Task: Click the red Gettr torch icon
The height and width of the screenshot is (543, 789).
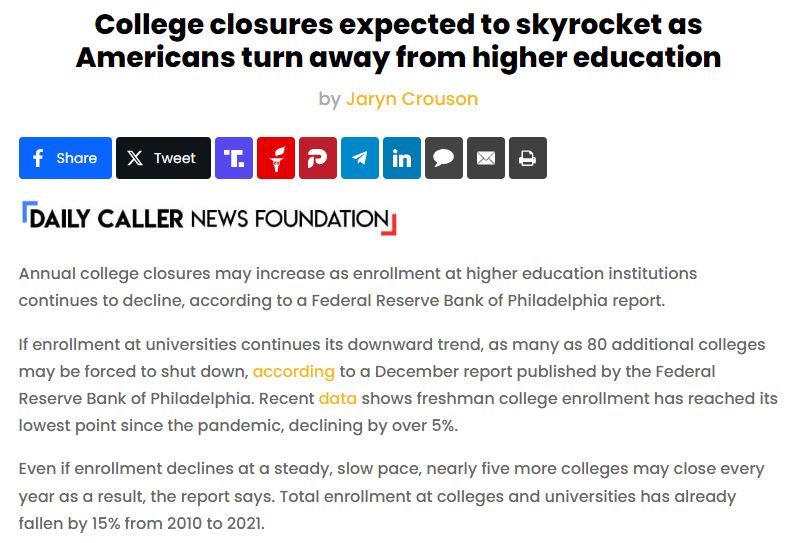Action: pos(276,158)
